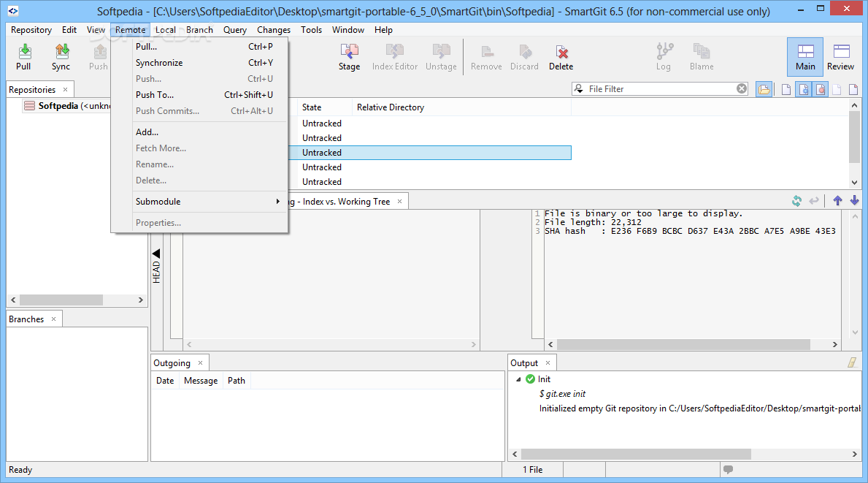
Task: Select Pull... from the Remote menu
Action: [x=199, y=47]
